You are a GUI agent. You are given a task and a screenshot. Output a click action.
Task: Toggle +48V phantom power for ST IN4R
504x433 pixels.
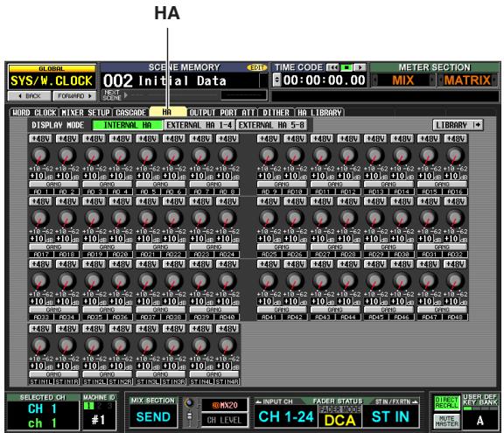pos(227,329)
